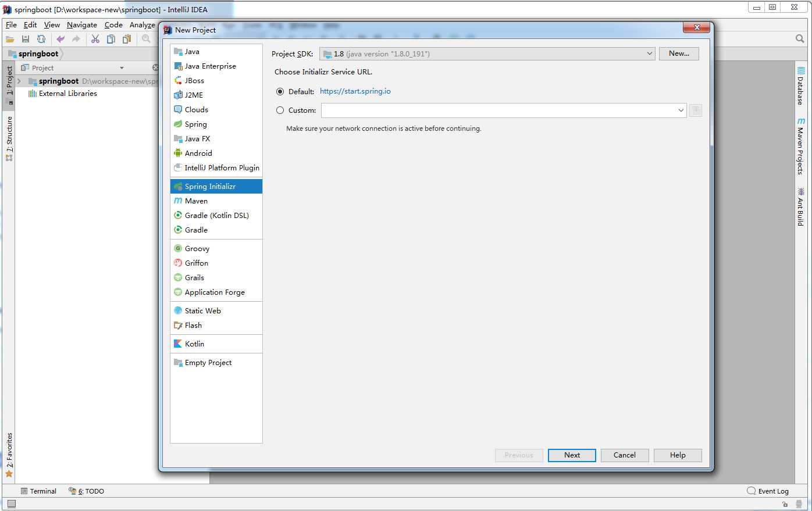Click the Search Everywhere magnifier at top right
The image size is (812, 511).
tap(800, 39)
